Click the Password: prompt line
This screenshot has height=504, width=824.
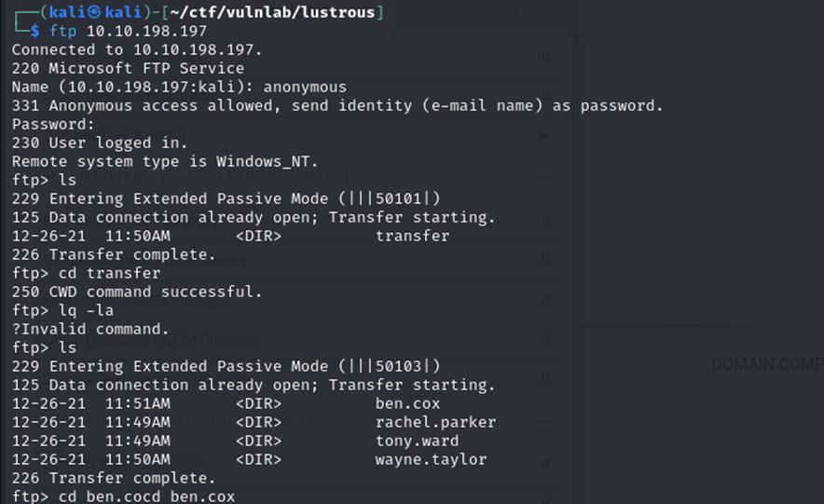click(x=53, y=124)
